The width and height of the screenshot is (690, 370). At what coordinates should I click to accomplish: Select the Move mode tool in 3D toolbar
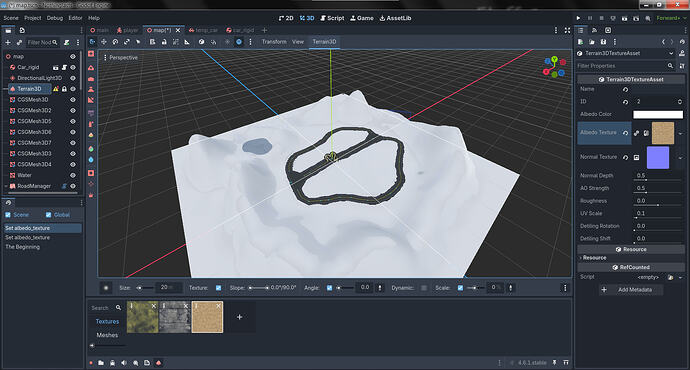click(x=104, y=42)
